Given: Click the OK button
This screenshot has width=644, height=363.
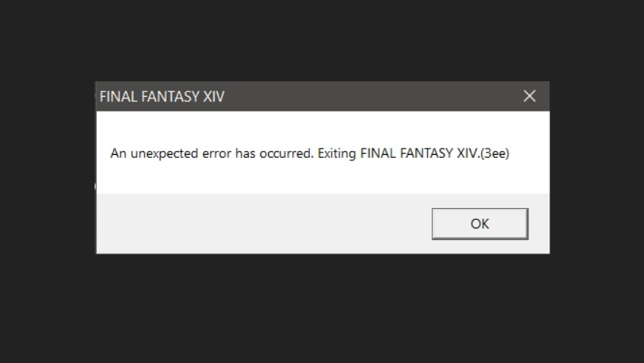Looking at the screenshot, I should pos(480,224).
